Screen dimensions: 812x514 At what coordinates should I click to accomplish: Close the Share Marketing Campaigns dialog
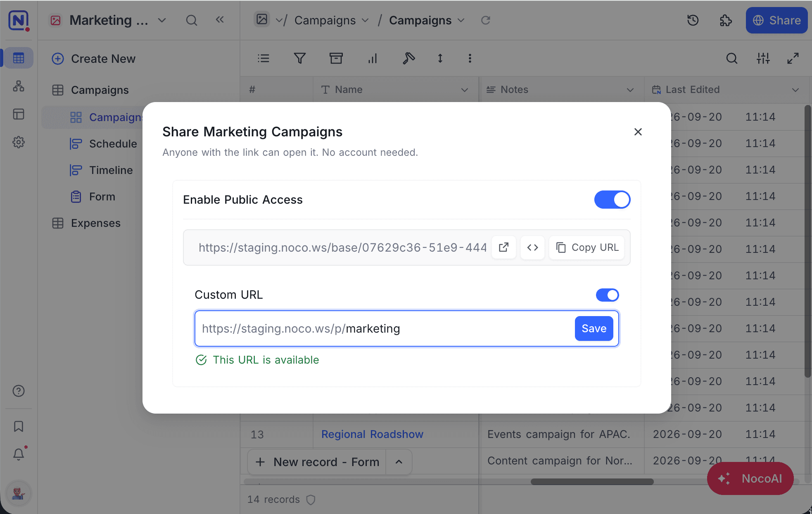pos(638,132)
